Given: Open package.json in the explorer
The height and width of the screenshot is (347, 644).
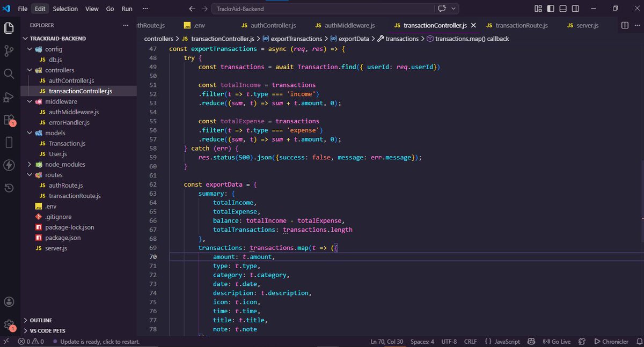Looking at the screenshot, I should (x=63, y=238).
